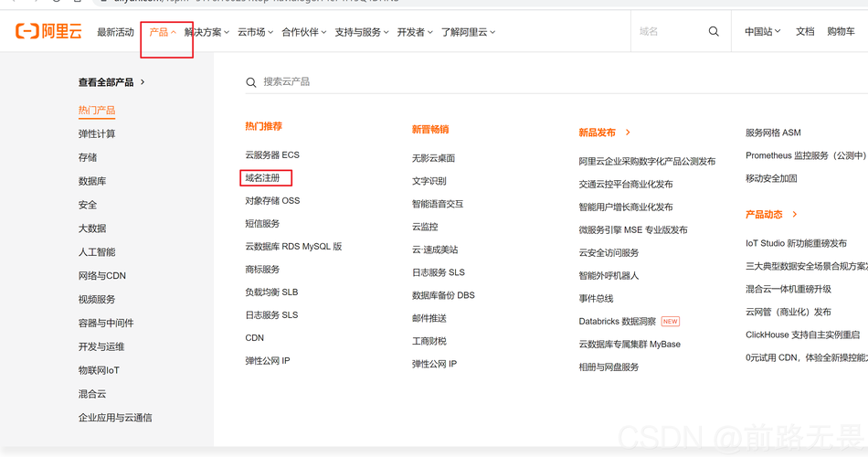Image resolution: width=868 pixels, height=457 pixels.
Task: Open 云·速成美站 product link
Action: pos(435,250)
